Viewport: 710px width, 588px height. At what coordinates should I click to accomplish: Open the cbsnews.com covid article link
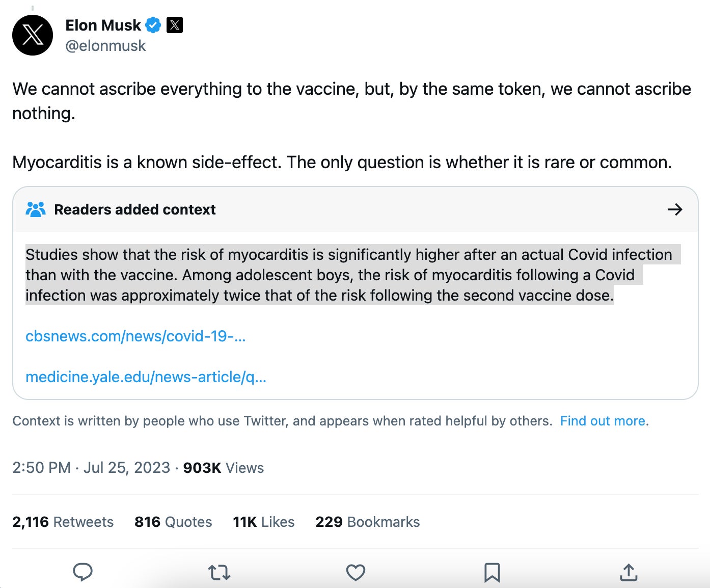(x=136, y=336)
